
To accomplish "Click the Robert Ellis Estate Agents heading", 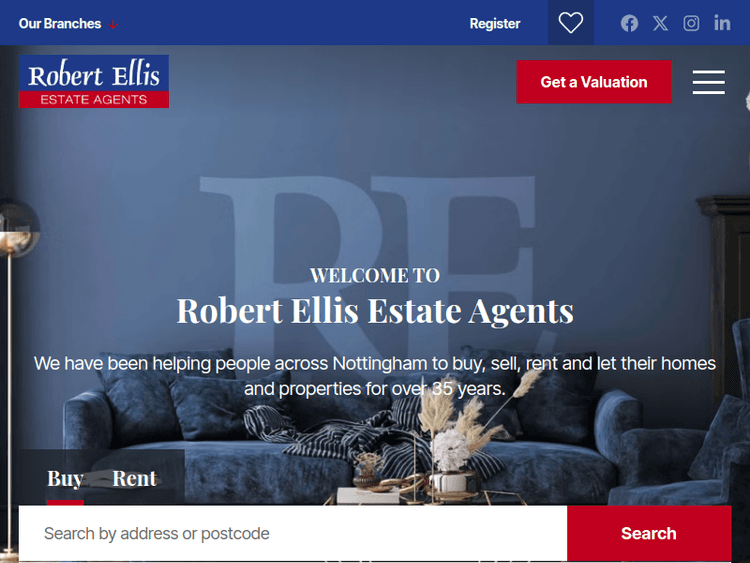I will 375,310.
